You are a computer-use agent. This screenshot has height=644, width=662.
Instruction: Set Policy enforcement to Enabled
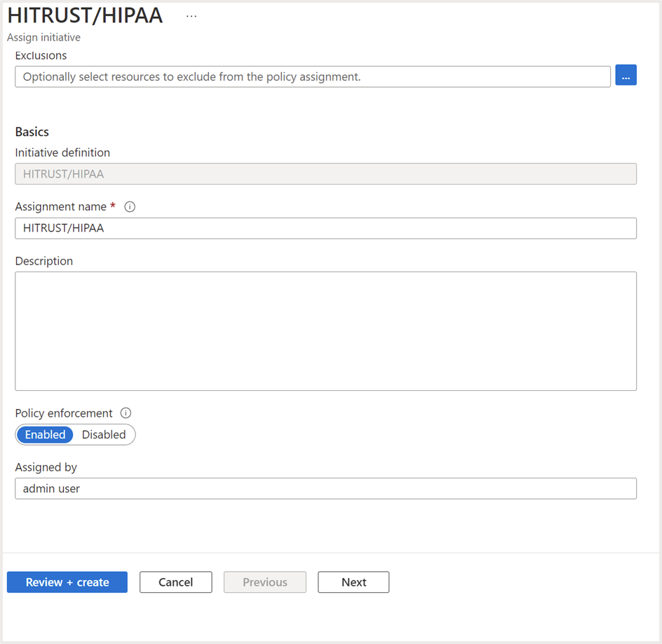tap(45, 435)
